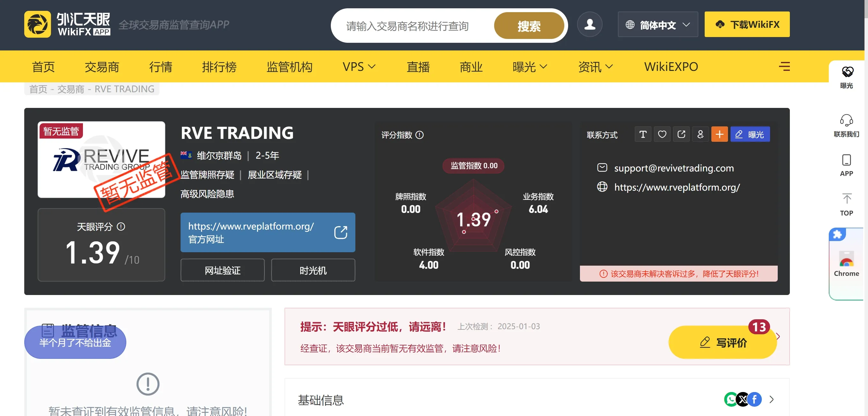Click 交易商 in the breadcrumb
This screenshot has width=868, height=416.
(x=70, y=89)
